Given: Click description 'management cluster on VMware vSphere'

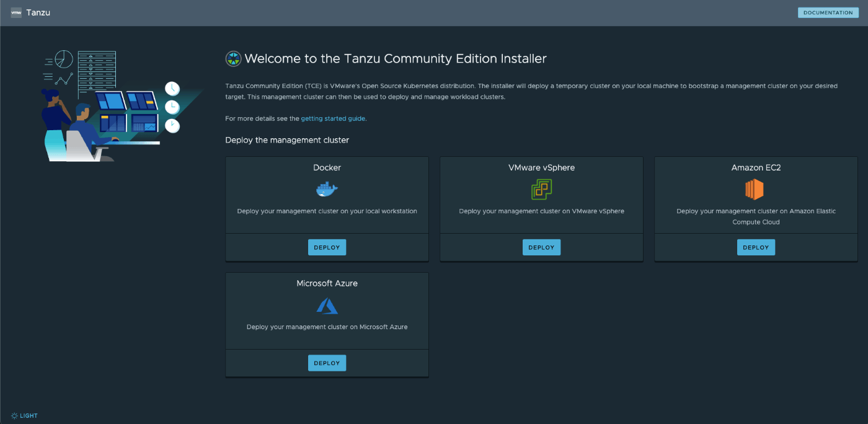Looking at the screenshot, I should tap(541, 211).
